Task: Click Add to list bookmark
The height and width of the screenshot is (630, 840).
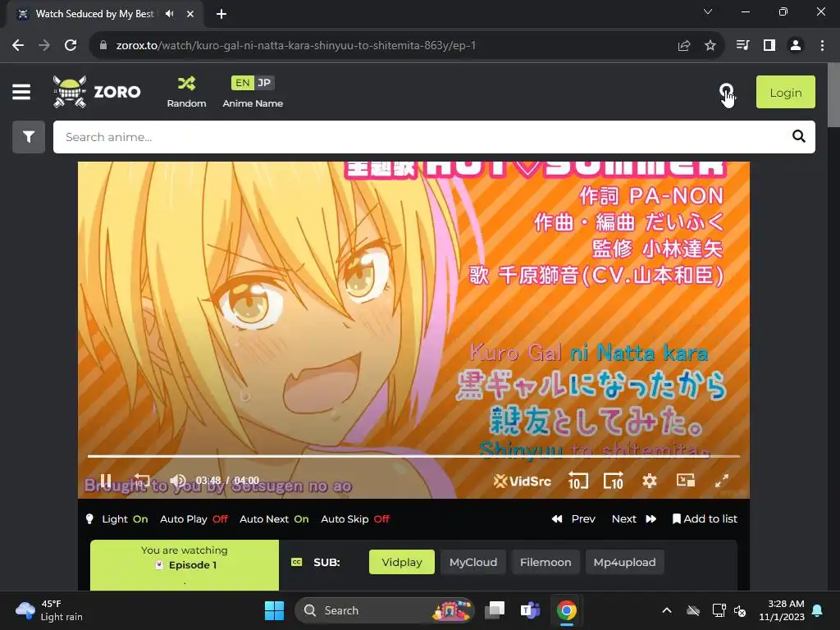Action: point(705,519)
